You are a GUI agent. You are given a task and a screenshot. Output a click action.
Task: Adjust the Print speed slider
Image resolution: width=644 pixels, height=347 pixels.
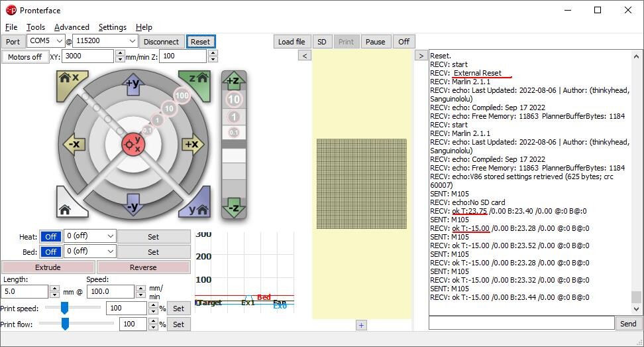[65, 308]
